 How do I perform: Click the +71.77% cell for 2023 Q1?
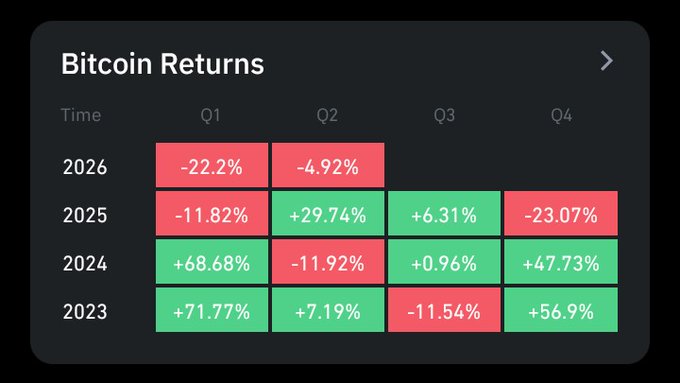[212, 310]
